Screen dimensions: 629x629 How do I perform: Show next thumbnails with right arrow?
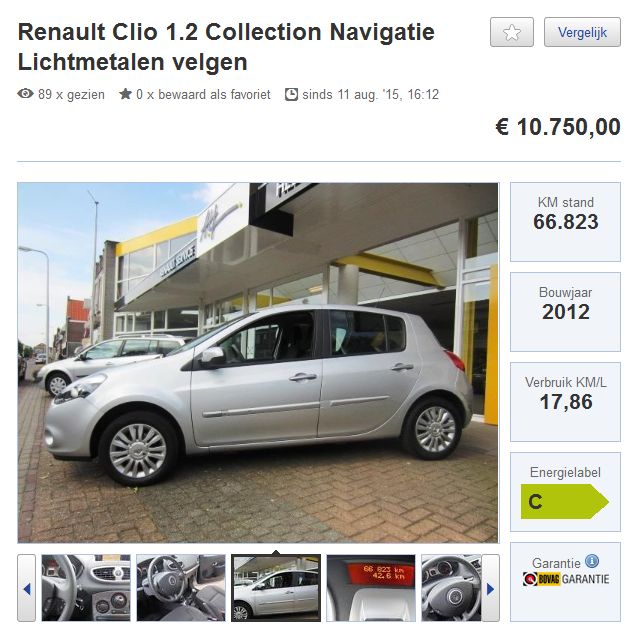click(490, 588)
